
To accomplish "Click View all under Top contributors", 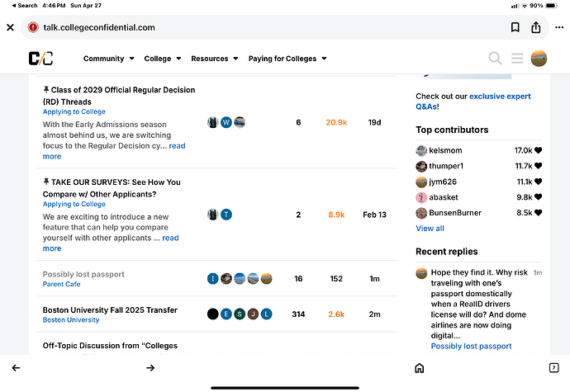I will coord(430,229).
